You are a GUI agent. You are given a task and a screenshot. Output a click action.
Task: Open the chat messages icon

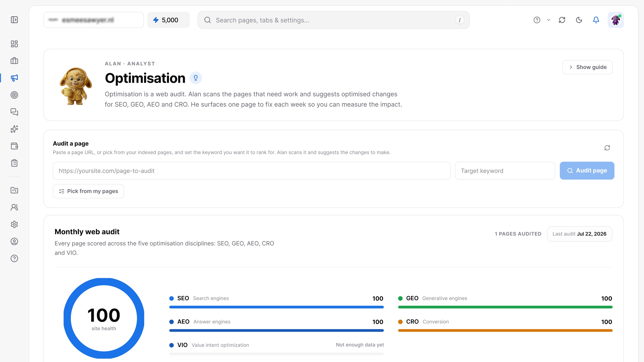click(x=14, y=112)
